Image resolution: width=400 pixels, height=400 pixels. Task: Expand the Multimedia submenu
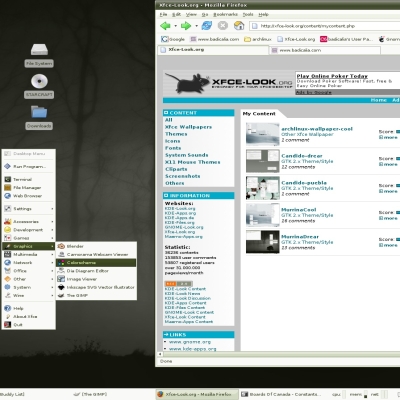point(29,254)
